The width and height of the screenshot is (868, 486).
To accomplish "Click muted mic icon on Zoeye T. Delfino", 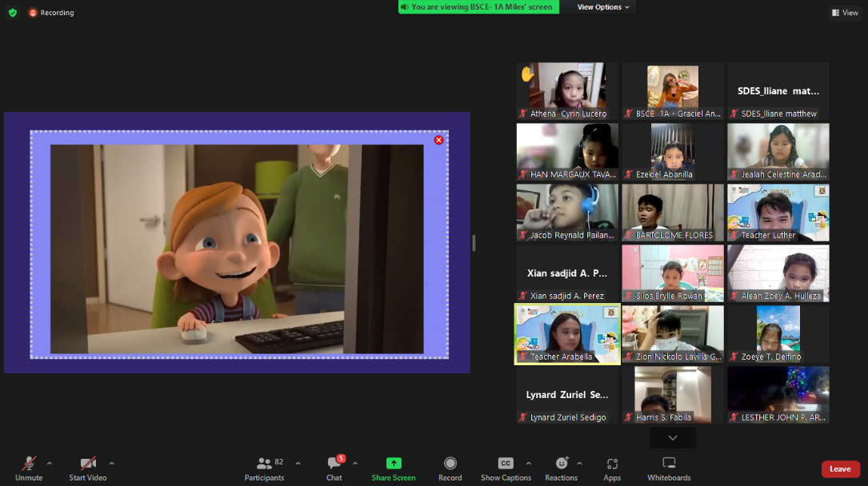I will click(x=734, y=357).
